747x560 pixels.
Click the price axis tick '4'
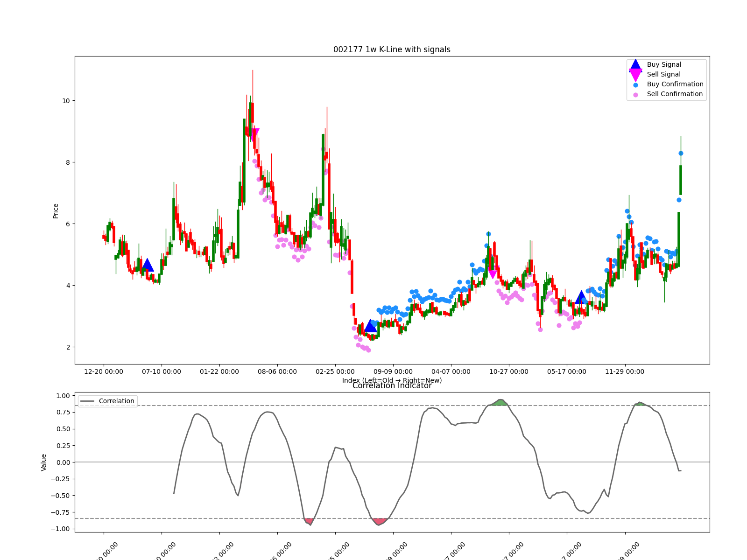click(68, 286)
